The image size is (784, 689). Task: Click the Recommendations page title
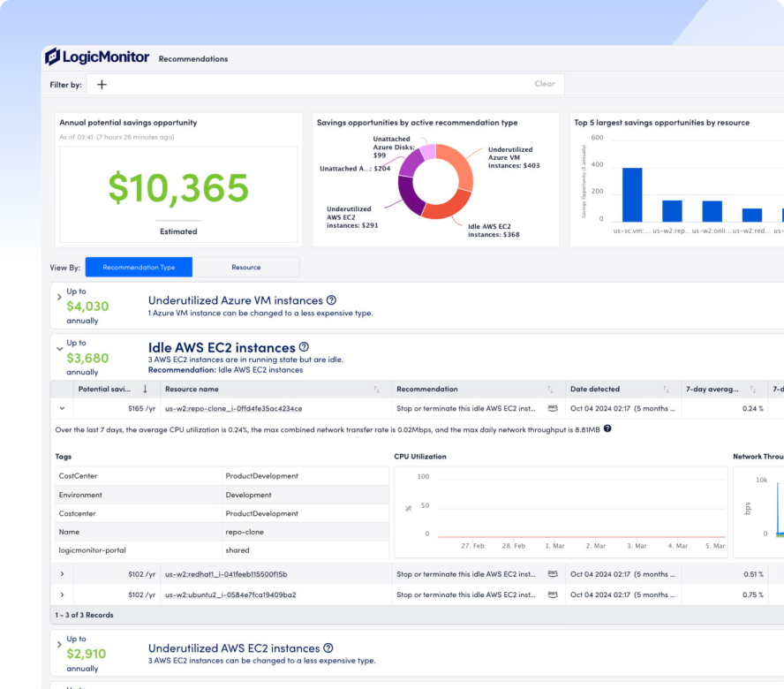[x=193, y=59]
